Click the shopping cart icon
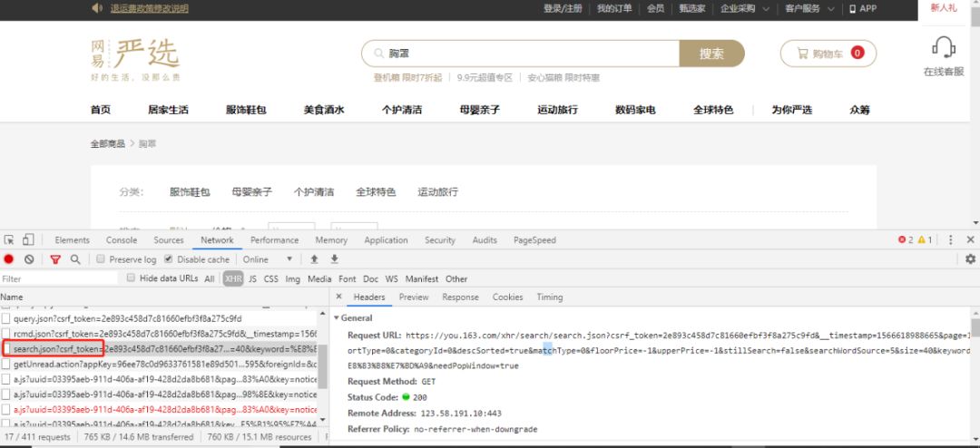980x448 pixels. (x=802, y=54)
